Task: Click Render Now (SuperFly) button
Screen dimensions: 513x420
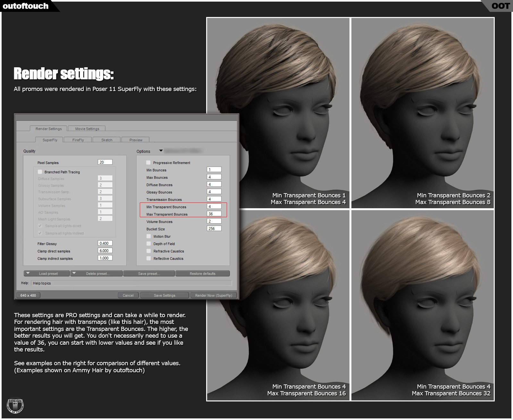Action: [x=214, y=295]
